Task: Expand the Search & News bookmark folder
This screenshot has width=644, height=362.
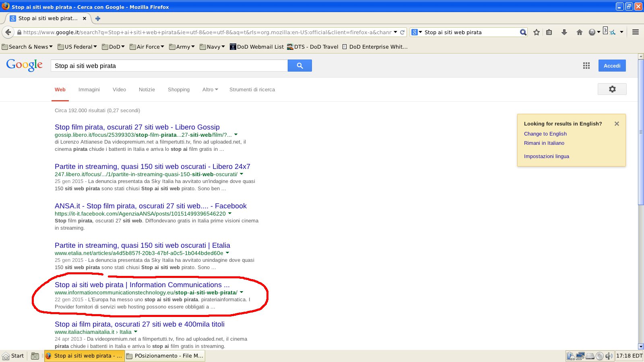Action: pyautogui.click(x=27, y=47)
